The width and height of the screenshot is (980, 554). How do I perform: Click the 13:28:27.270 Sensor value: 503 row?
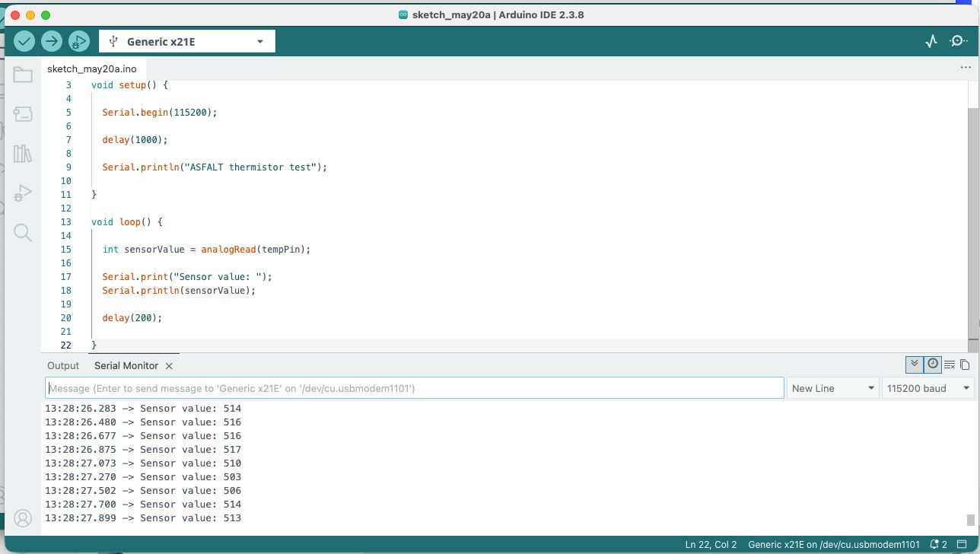143,477
